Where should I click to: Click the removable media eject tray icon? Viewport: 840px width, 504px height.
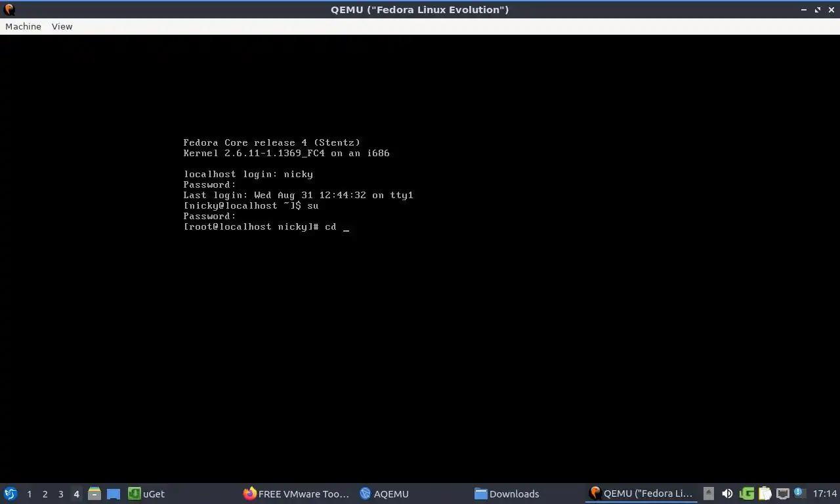[x=708, y=493]
